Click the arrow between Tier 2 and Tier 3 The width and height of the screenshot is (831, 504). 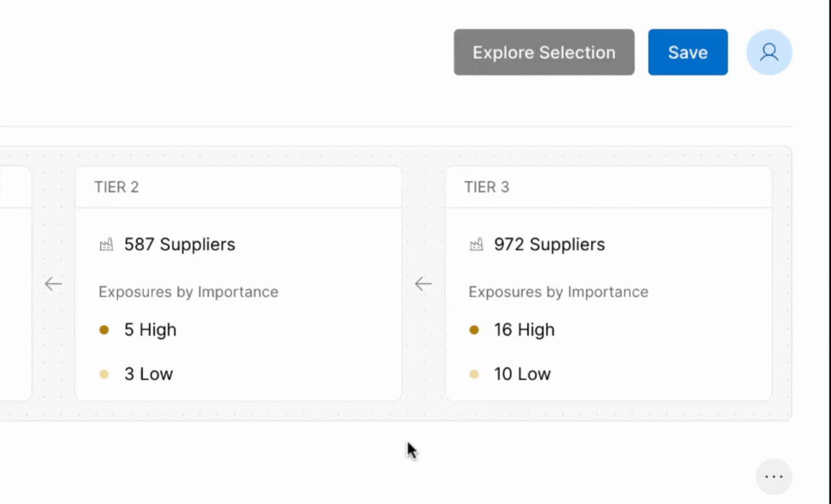(x=423, y=283)
